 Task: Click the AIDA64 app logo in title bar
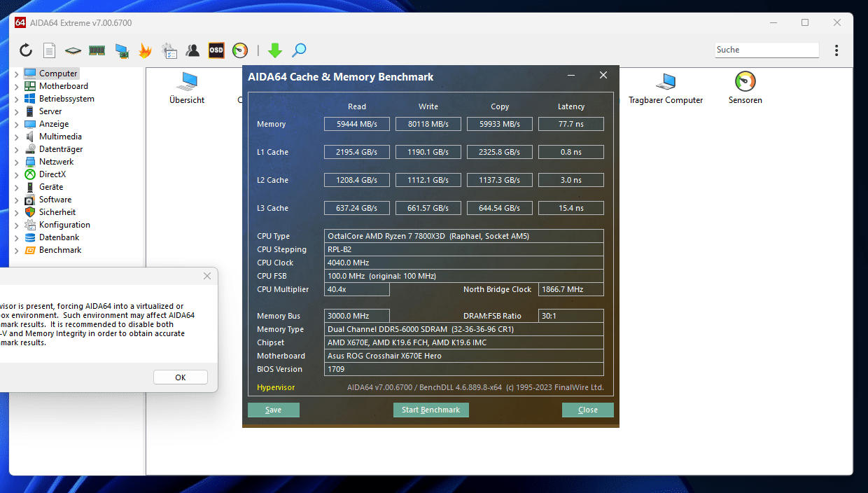pyautogui.click(x=20, y=22)
